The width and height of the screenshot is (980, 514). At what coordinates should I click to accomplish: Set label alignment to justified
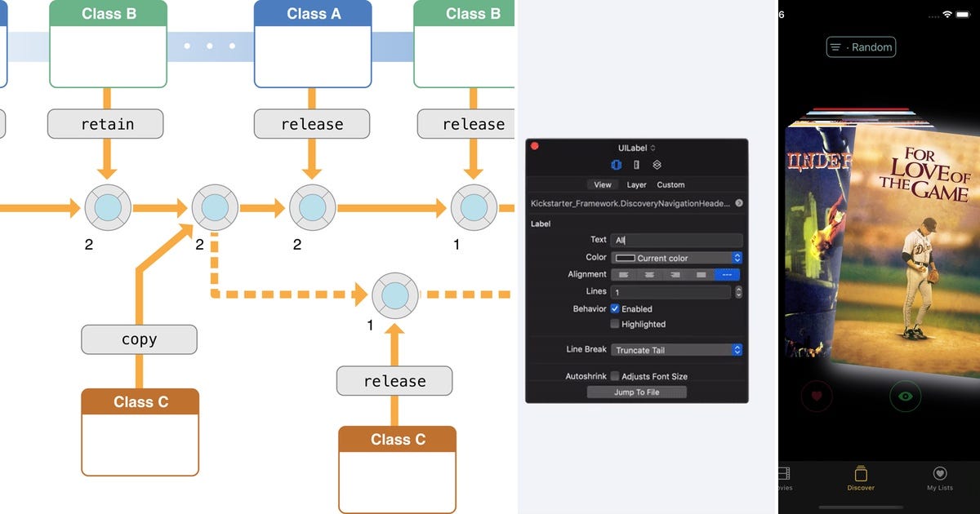(700, 275)
